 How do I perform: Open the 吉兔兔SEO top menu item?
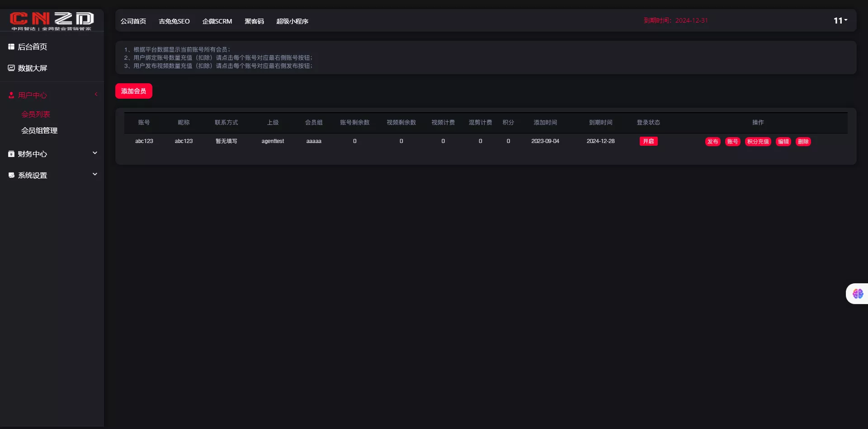point(174,21)
